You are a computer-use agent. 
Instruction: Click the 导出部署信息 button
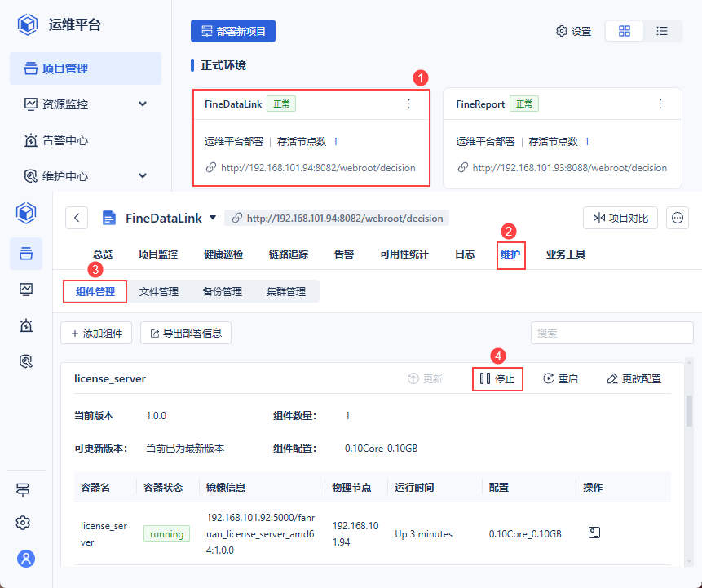tap(186, 333)
